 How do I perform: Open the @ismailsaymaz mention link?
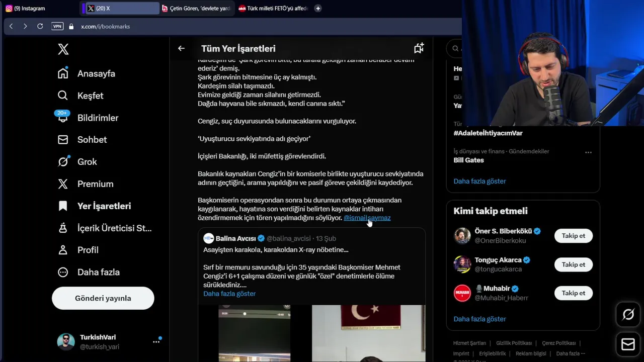click(367, 218)
